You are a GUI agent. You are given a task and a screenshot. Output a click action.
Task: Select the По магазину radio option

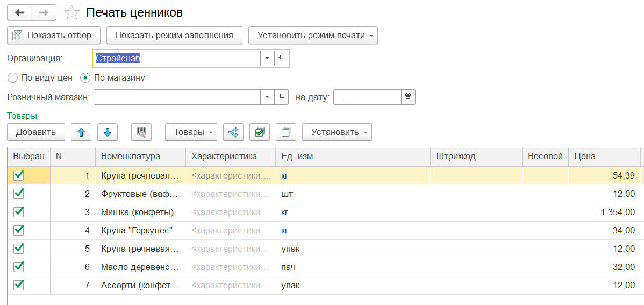112,77
